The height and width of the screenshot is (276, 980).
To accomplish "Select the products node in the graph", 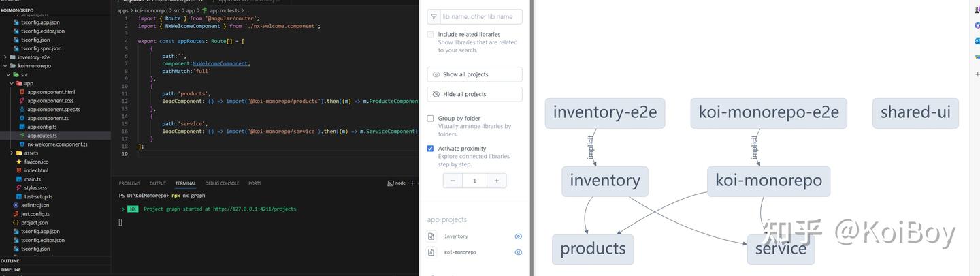I will point(593,249).
